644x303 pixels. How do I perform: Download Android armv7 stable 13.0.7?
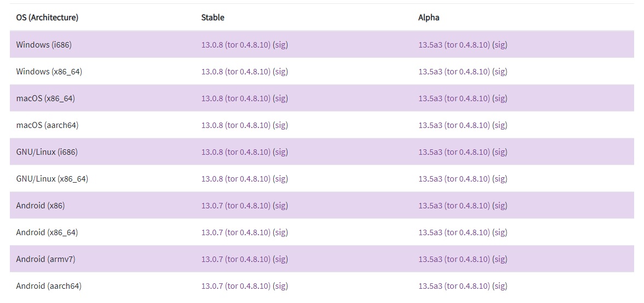[x=235, y=259]
